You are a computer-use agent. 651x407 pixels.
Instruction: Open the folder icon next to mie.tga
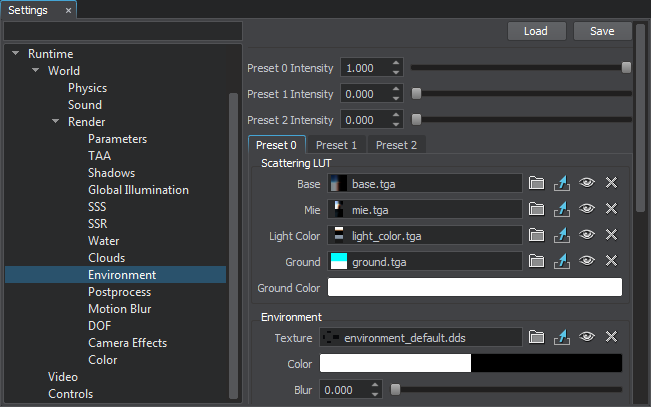(536, 209)
